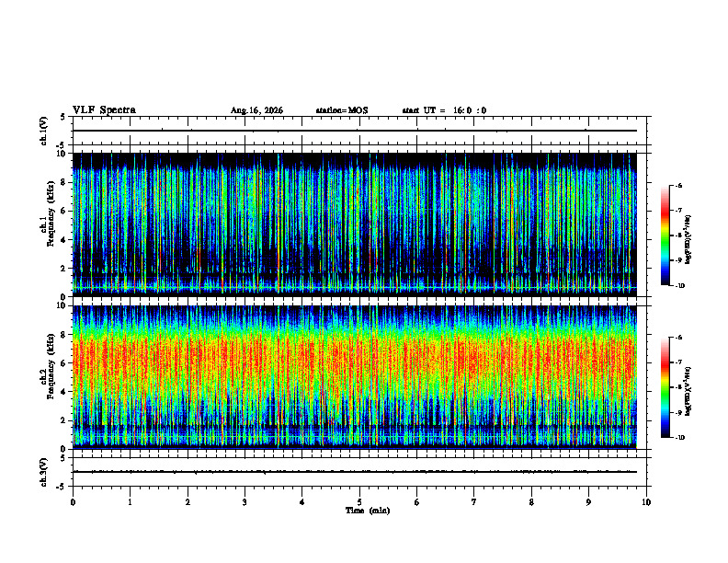Viewport: 728px width, 563px height.
Task: Click time axis tick label "9"
Action: tap(588, 502)
